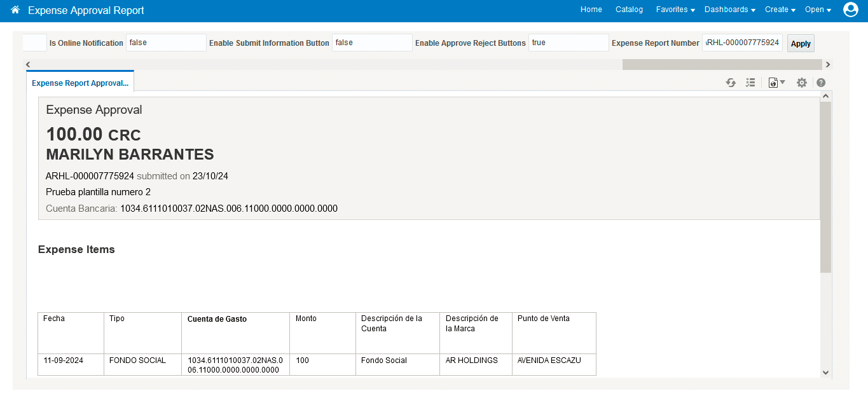Image resolution: width=868 pixels, height=398 pixels.
Task: Click the Enable Approve Reject Buttons field
Action: 568,43
